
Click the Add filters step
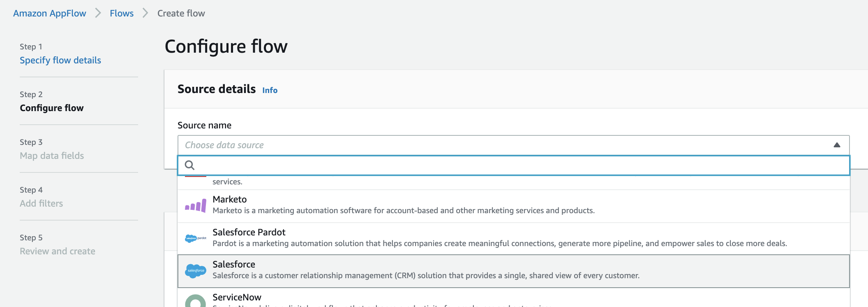(x=42, y=204)
